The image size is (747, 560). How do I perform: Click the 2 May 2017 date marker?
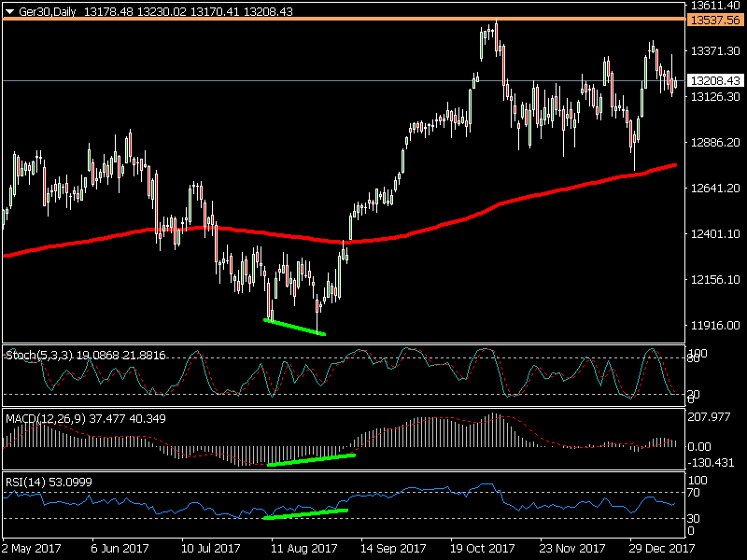coord(34,549)
